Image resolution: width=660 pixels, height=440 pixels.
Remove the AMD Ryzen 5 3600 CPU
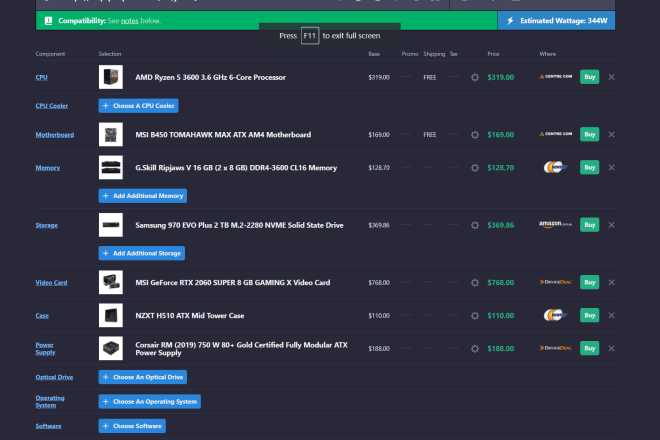pyautogui.click(x=611, y=77)
